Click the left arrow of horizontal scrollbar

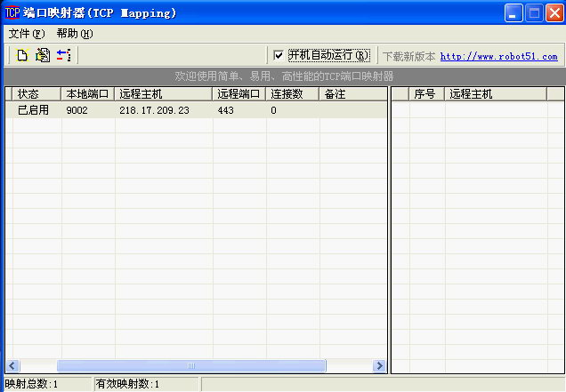[12, 365]
